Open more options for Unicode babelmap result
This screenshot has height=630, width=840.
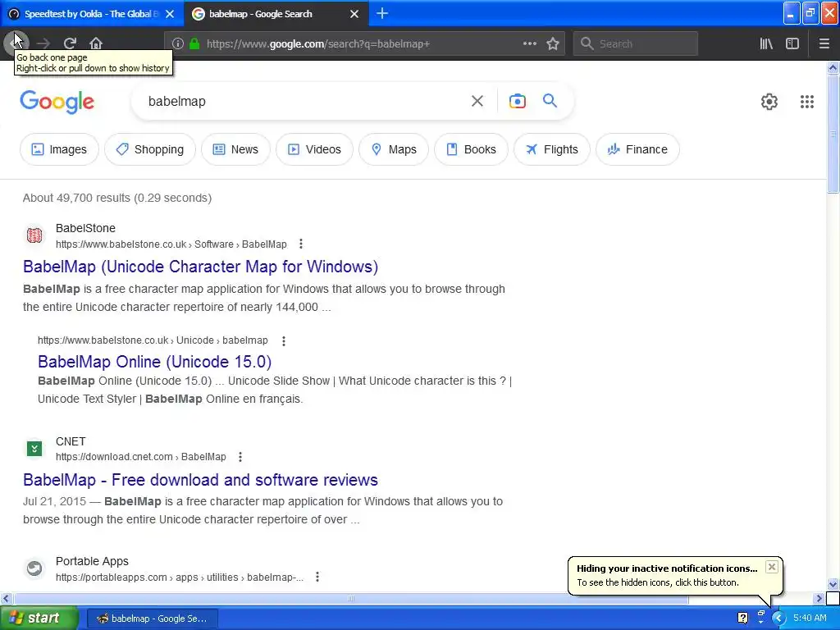click(x=283, y=340)
